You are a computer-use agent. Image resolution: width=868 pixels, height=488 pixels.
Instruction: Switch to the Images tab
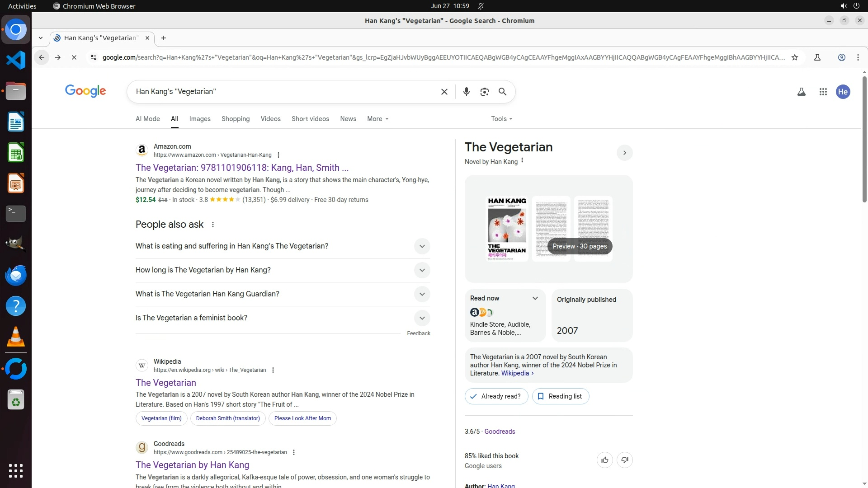(199, 119)
